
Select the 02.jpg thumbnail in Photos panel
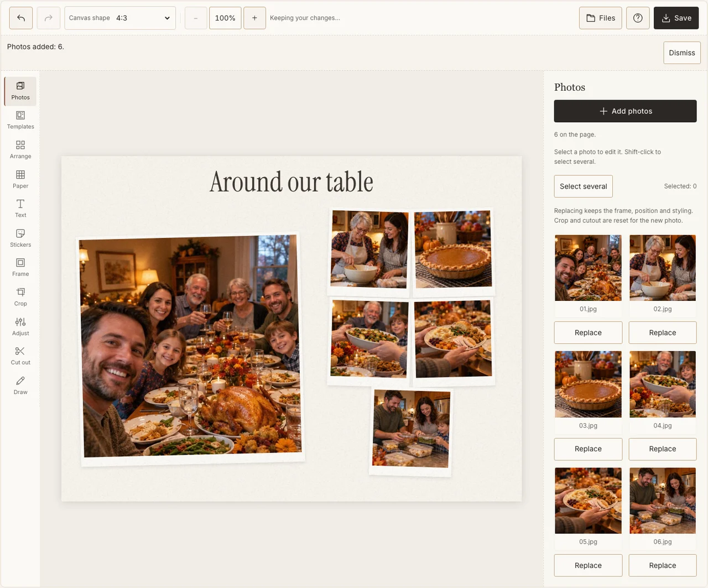pos(663,268)
